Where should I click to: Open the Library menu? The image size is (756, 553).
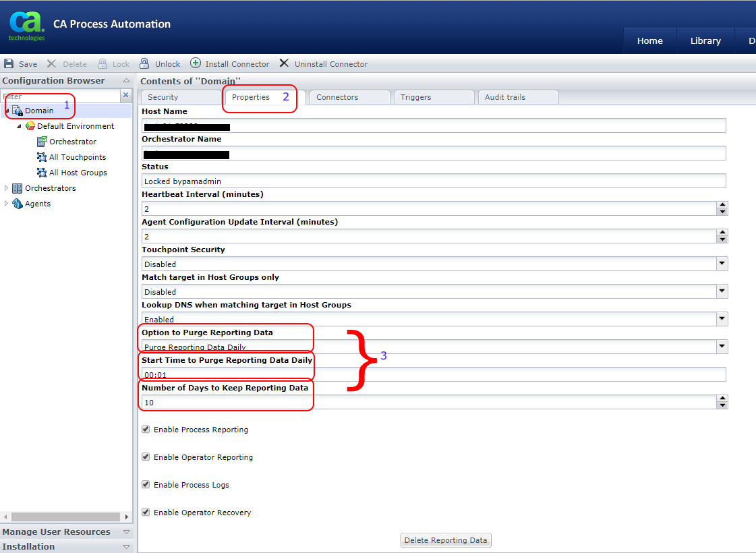tap(705, 41)
